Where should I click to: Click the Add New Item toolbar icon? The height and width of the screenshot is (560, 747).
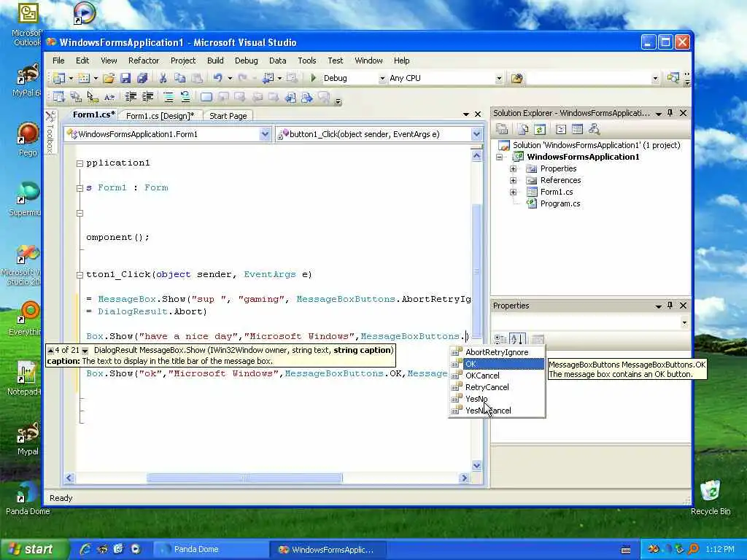84,78
